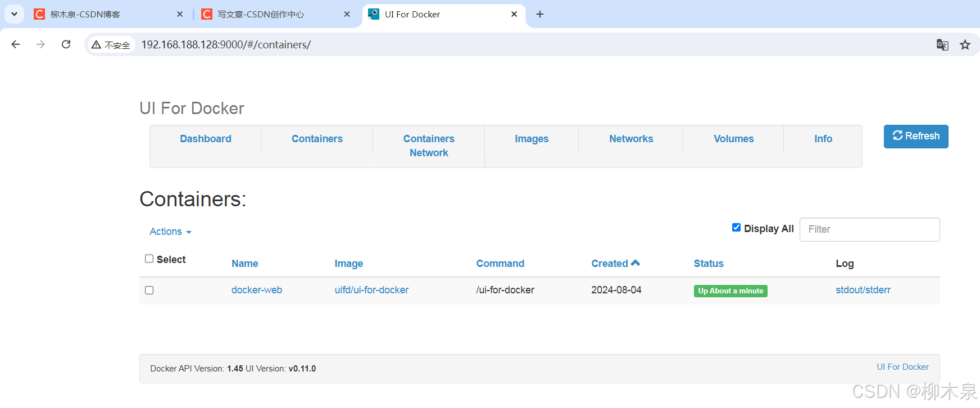This screenshot has width=980, height=408.
Task: Click the Up About a minute status badge
Action: pos(731,291)
